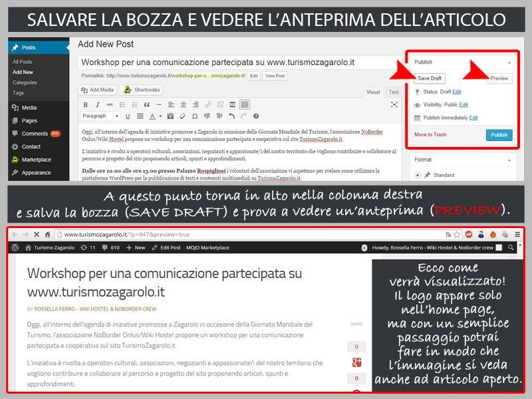Edit the permalink with the Edit button
The height and width of the screenshot is (399, 532).
point(254,76)
